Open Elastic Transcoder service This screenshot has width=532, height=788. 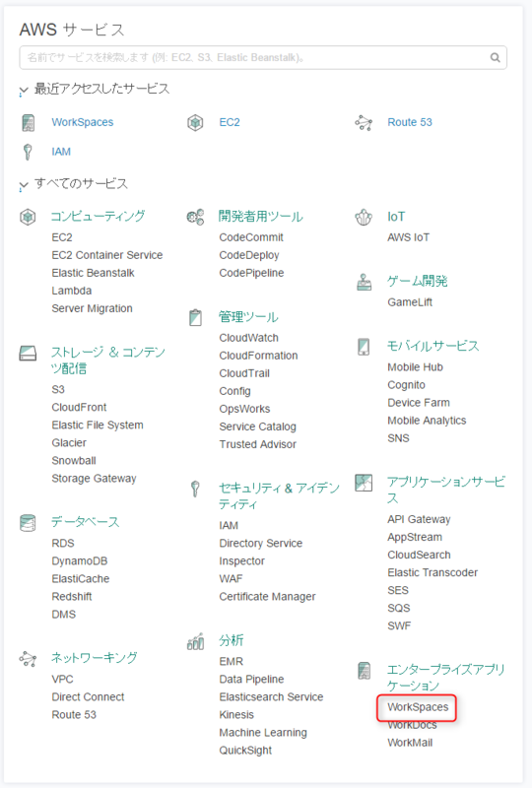432,572
